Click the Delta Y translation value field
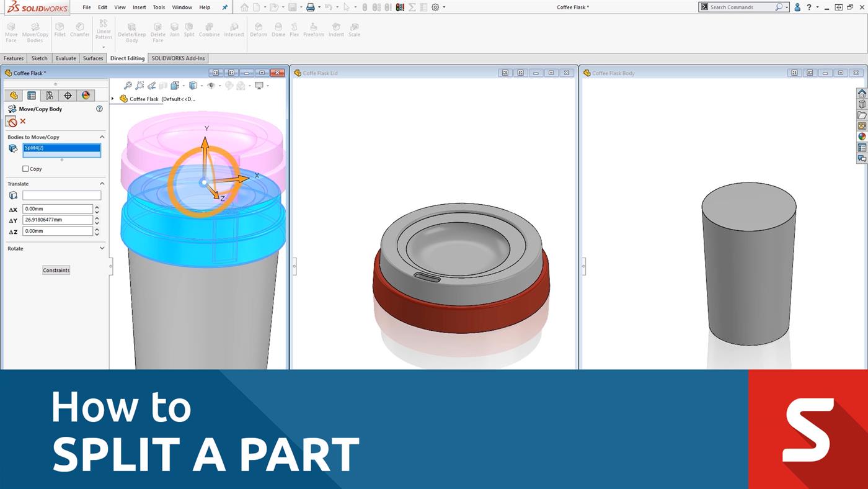The image size is (868, 489). click(58, 220)
